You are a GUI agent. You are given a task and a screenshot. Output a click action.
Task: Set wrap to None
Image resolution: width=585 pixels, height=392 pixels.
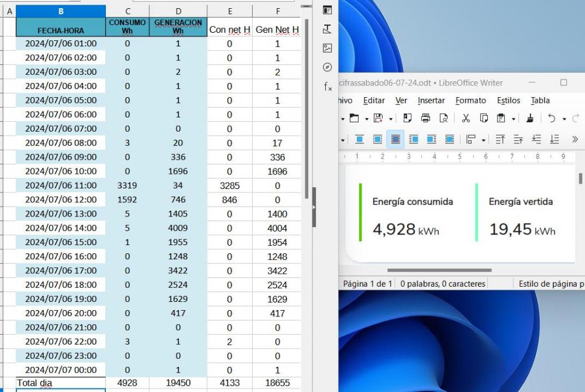359,139
